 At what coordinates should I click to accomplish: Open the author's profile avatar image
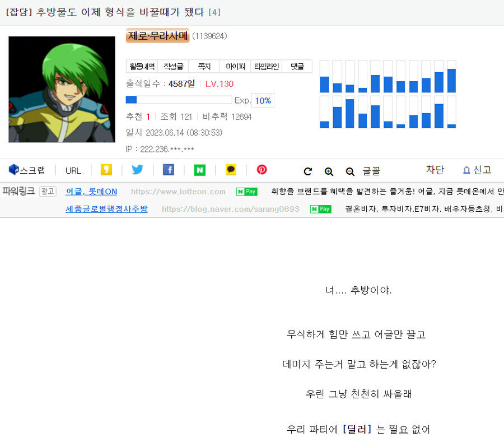tap(62, 90)
